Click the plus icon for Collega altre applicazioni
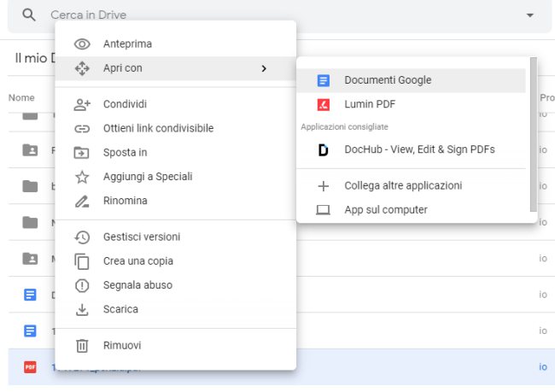Viewport: 555px width, 392px height. click(323, 186)
